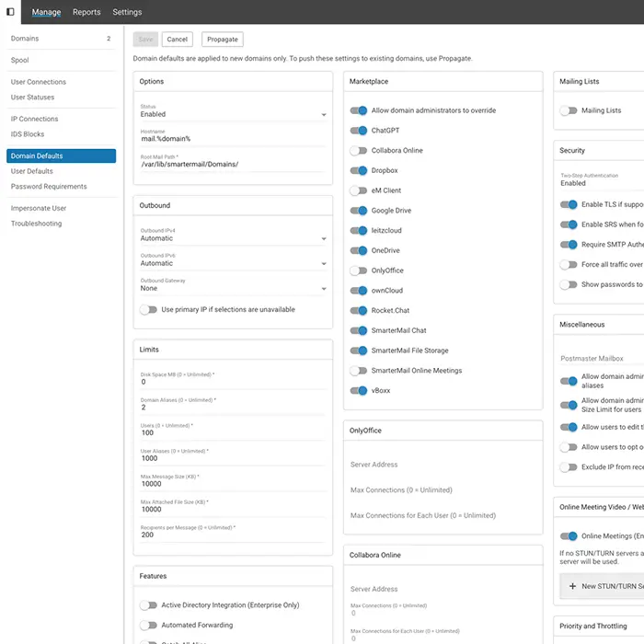Open User Defaults page
The width and height of the screenshot is (644, 644).
click(62, 171)
